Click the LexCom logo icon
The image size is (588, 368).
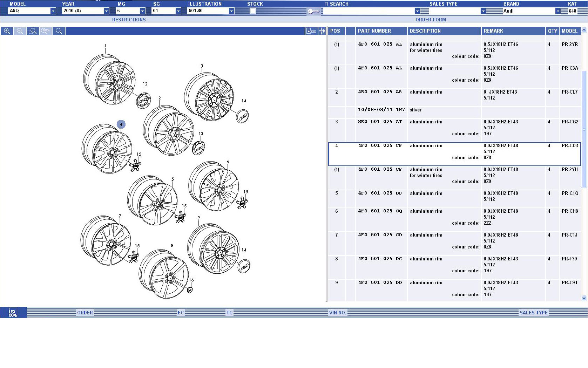pos(13,313)
